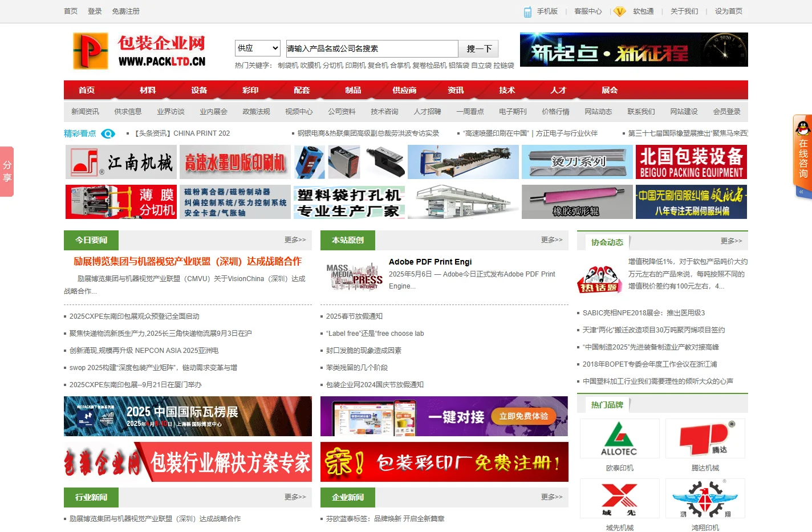Click 更多>> in 企业新闻 section

(552, 497)
